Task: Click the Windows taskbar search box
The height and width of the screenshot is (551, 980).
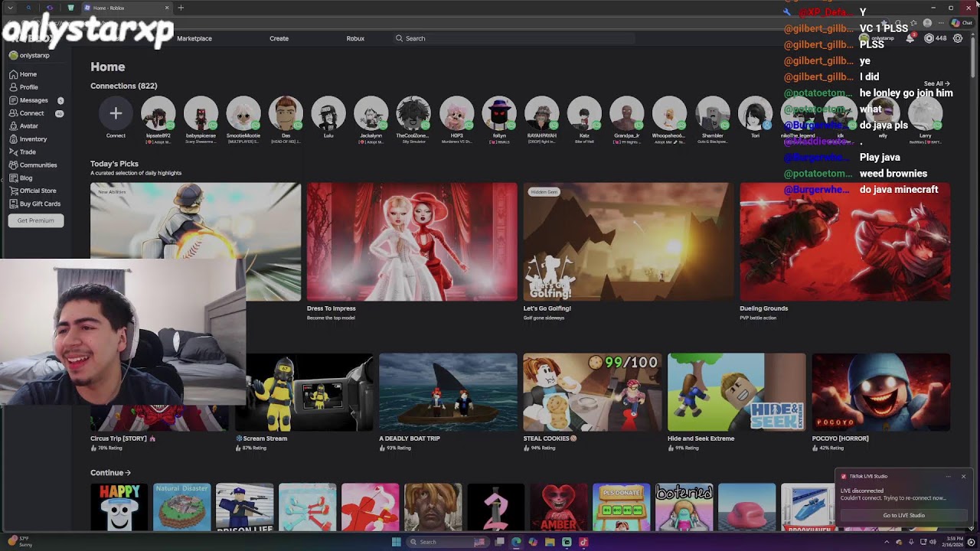Action: click(446, 542)
